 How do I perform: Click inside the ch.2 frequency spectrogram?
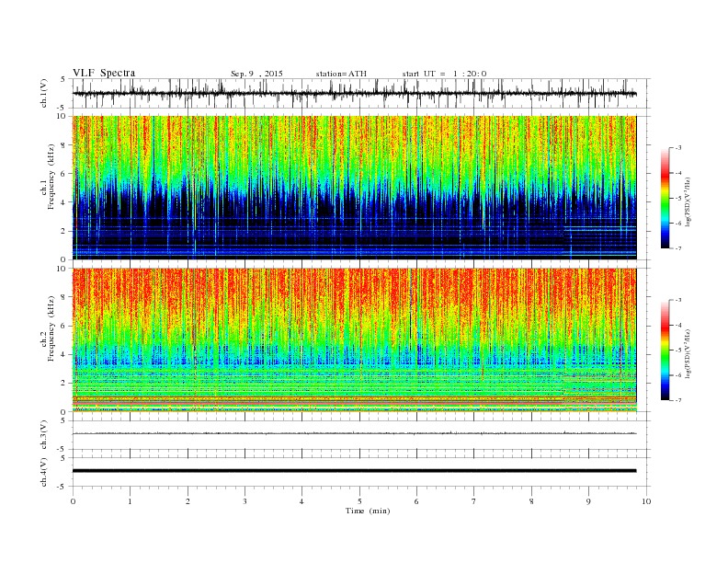coord(354,340)
